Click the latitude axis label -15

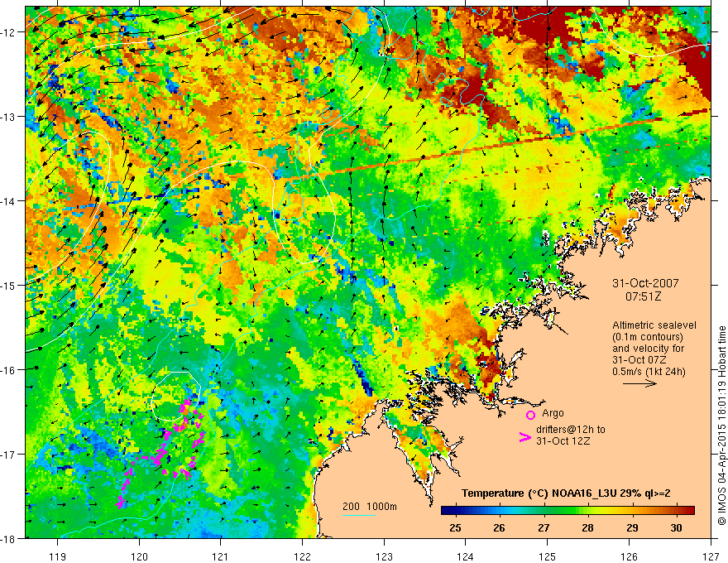[9, 285]
